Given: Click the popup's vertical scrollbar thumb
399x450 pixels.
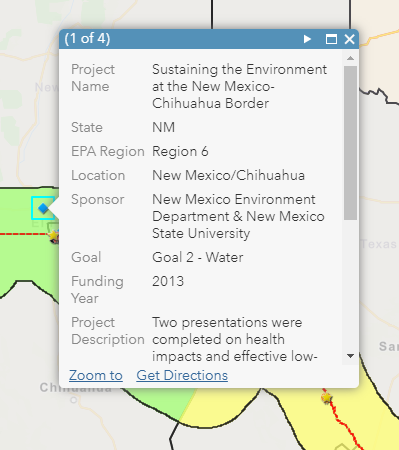Looking at the screenshot, I should (x=350, y=143).
